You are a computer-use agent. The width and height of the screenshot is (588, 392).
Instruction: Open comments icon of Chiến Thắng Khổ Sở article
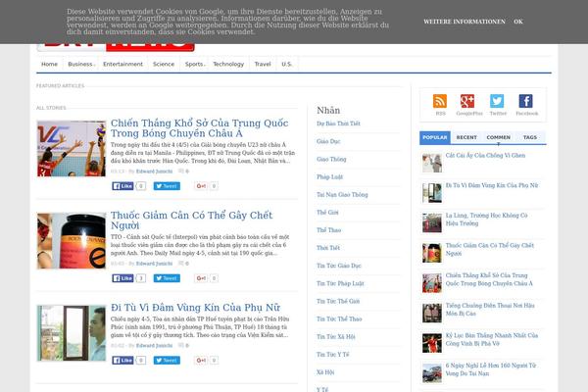pyautogui.click(x=181, y=171)
